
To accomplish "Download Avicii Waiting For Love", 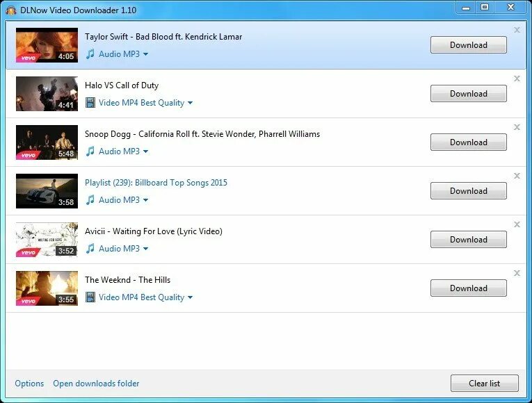I will pyautogui.click(x=469, y=239).
